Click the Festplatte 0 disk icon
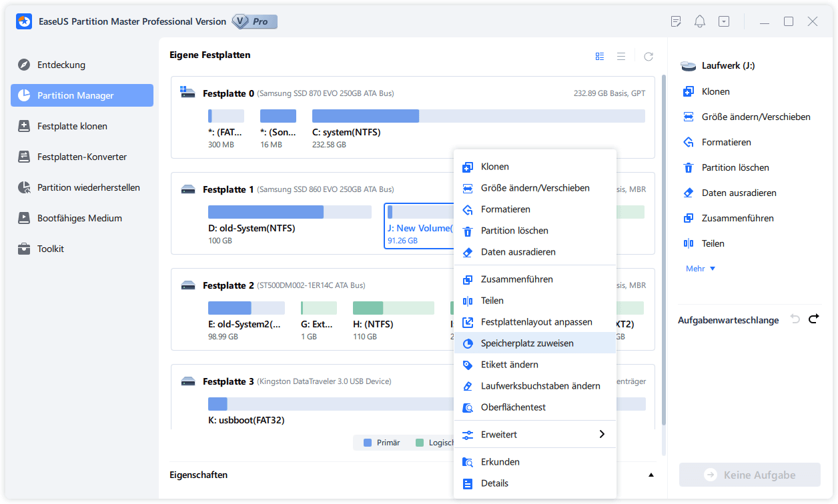The image size is (838, 504). [188, 93]
